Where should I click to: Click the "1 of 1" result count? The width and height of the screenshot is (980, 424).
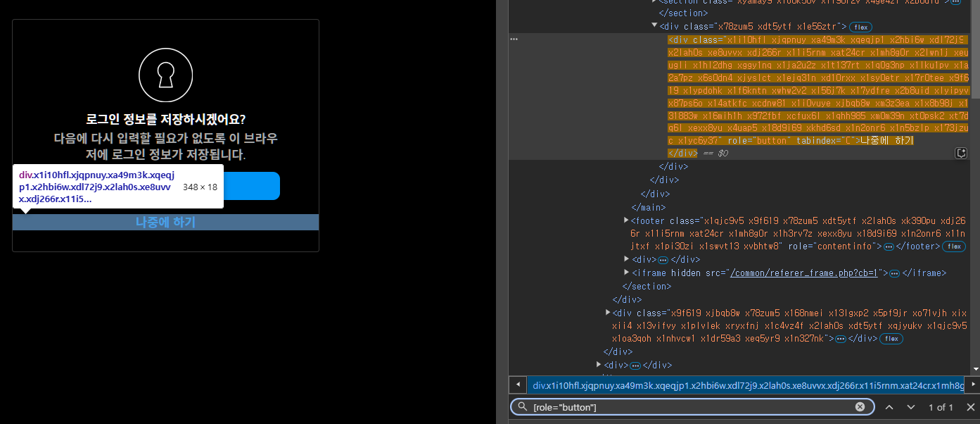tap(941, 407)
